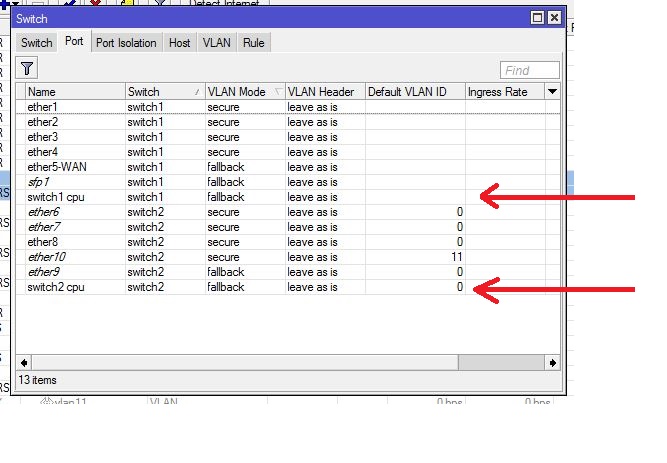667x463 pixels.
Task: Select the ether7 port row
Action: click(x=288, y=227)
